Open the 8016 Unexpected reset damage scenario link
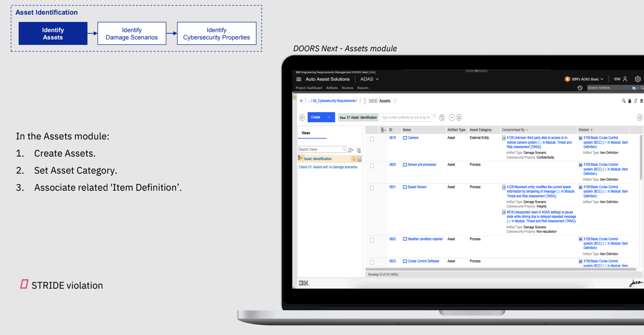 tap(541, 217)
